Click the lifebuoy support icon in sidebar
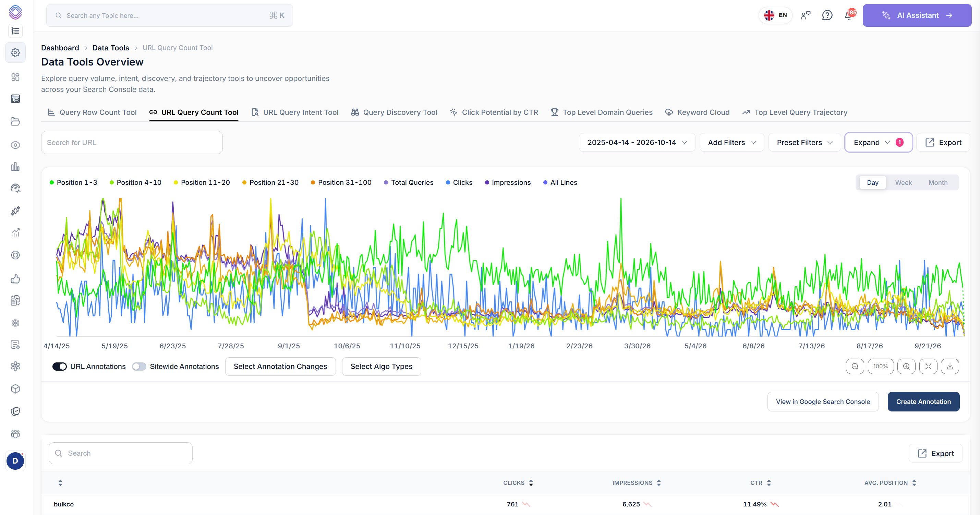Screen dimensions: 980x515 click(x=15, y=255)
